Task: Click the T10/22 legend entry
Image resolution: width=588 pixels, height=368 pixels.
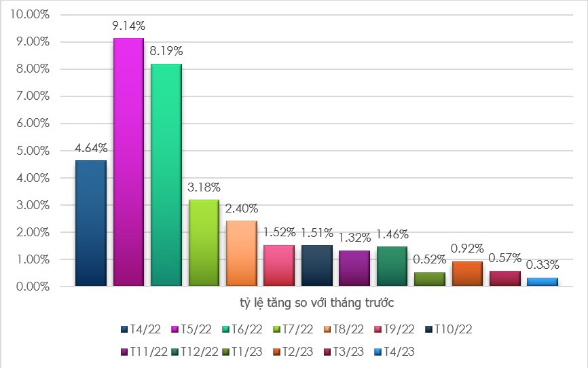Action: [x=449, y=329]
